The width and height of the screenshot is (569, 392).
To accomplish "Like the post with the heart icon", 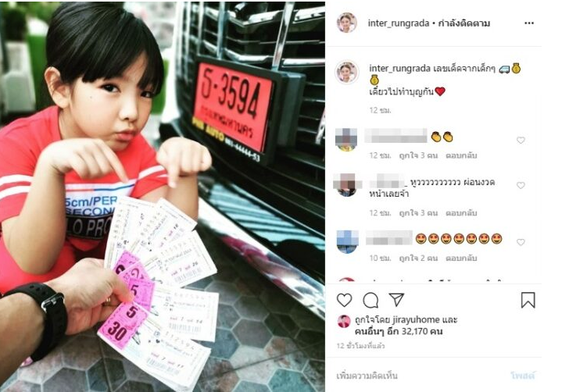I will tap(344, 301).
